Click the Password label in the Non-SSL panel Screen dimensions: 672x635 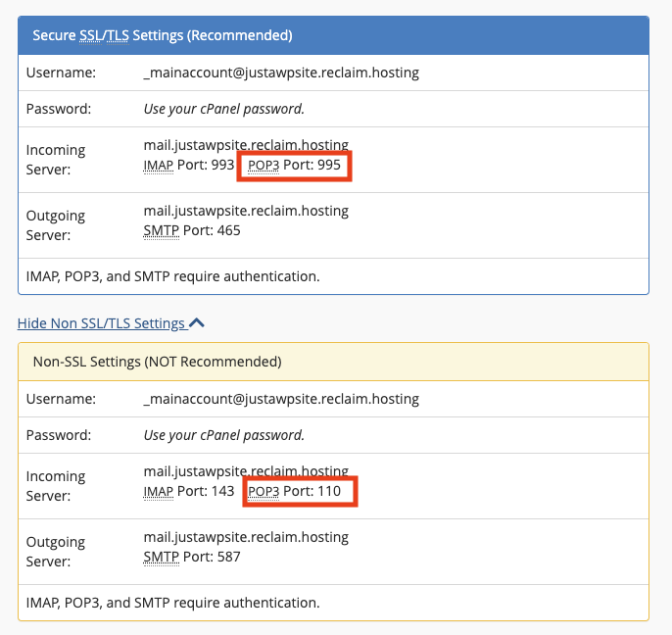[x=59, y=435]
